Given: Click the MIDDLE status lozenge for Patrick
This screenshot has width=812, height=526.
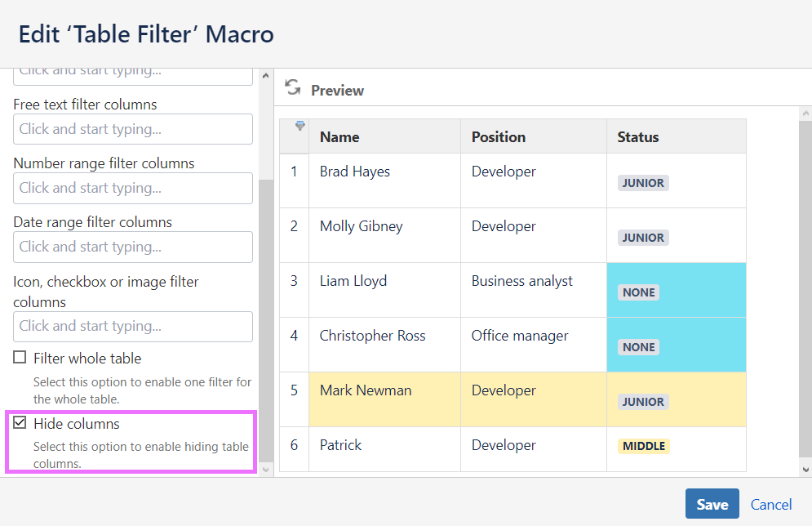Looking at the screenshot, I should point(644,446).
